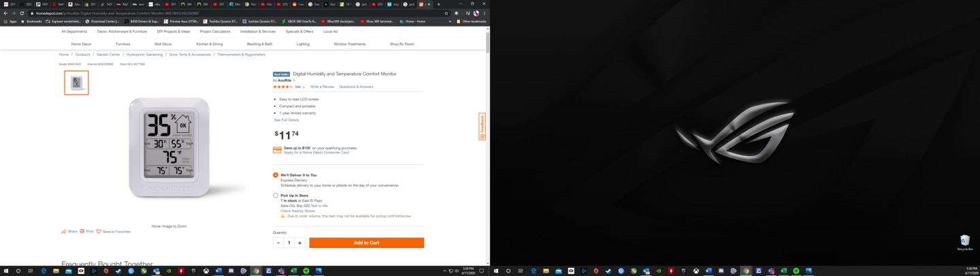
Task: Click the Print icon below product image
Action: (82, 232)
